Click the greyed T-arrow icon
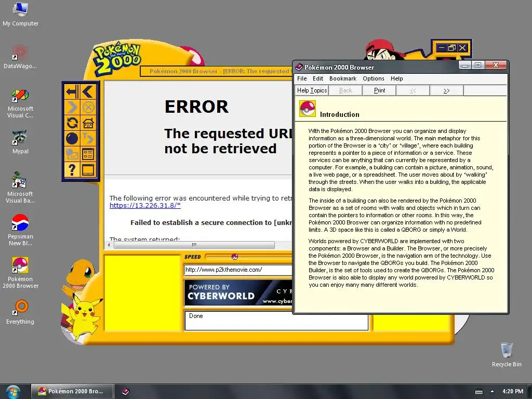The image size is (532, 399). click(x=88, y=138)
